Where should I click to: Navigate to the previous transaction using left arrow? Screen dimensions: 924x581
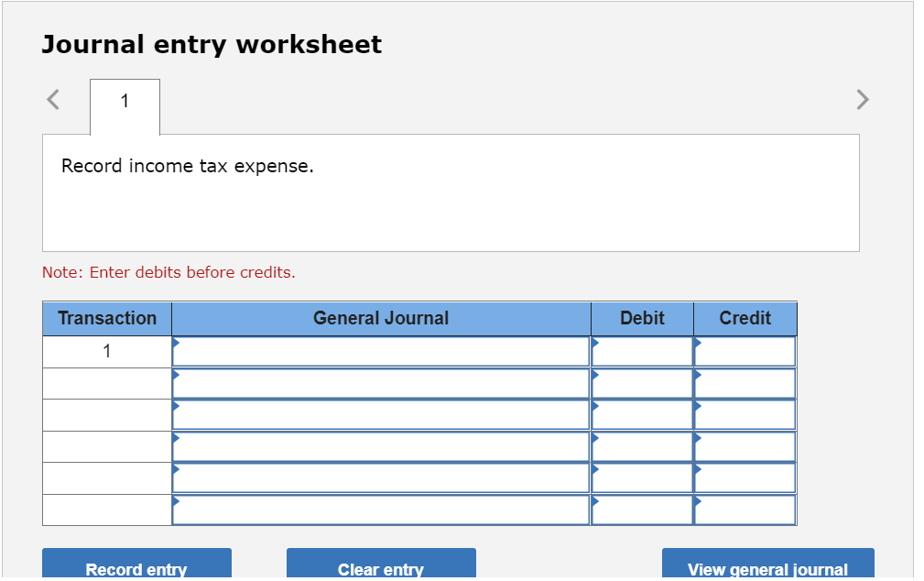pos(52,99)
